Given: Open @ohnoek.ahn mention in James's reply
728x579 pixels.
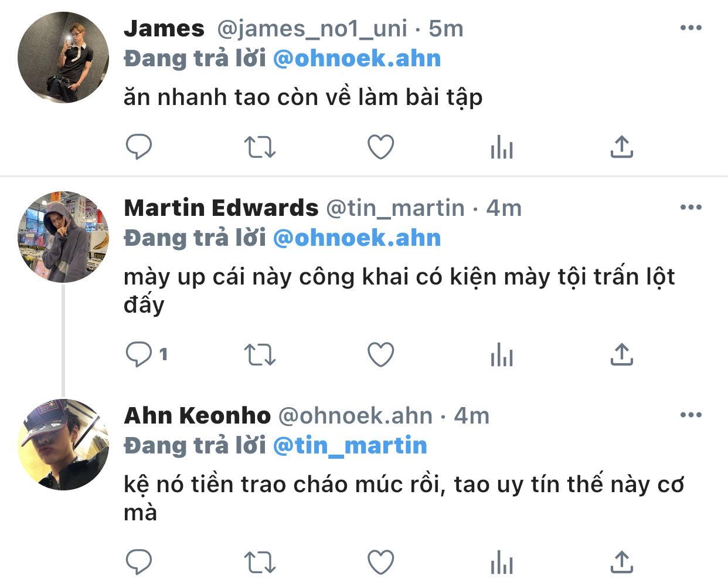Looking at the screenshot, I should click(357, 59).
